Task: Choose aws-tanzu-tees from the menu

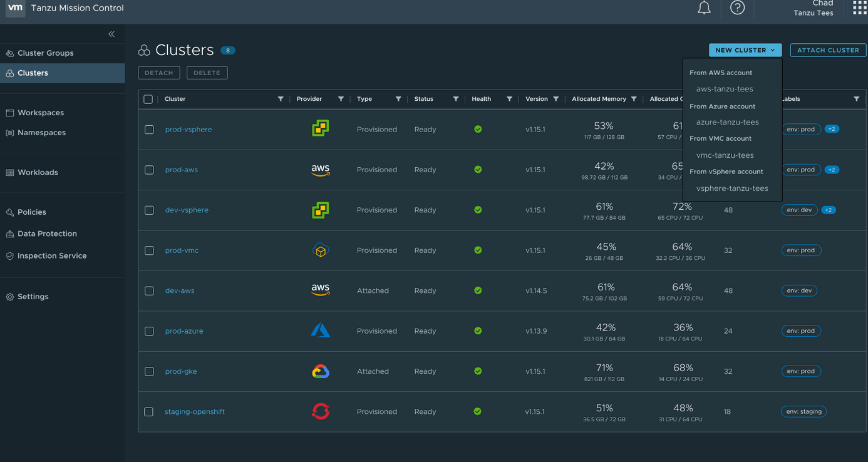Action: (x=725, y=89)
